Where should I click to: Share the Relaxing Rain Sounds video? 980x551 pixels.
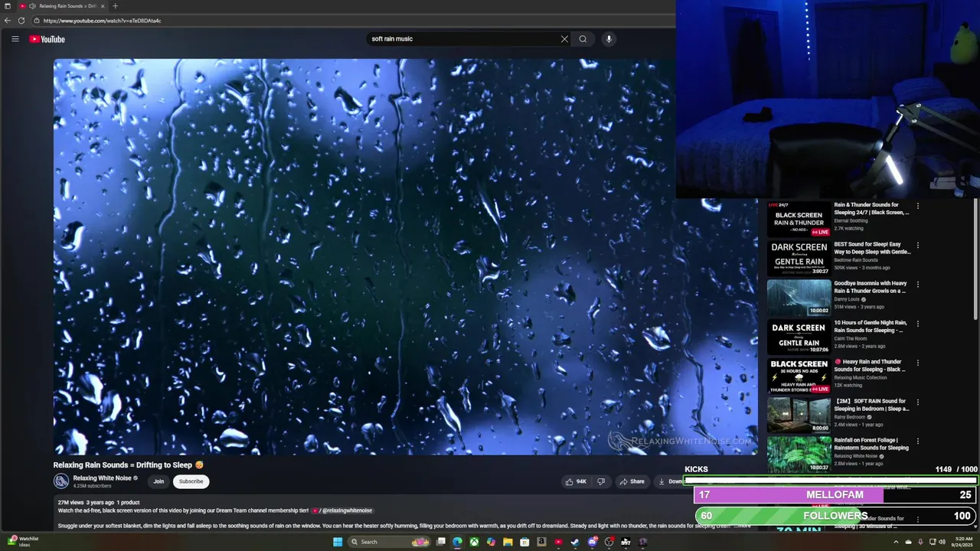(632, 481)
